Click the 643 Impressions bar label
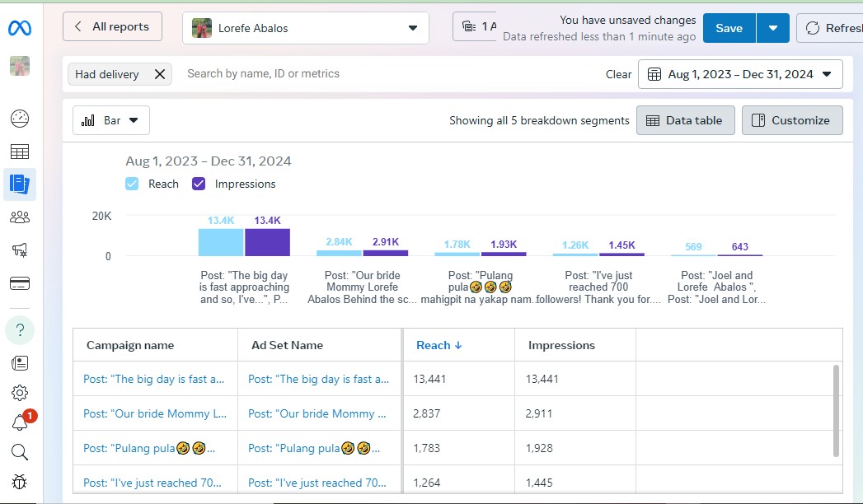863x504 pixels. coord(739,247)
